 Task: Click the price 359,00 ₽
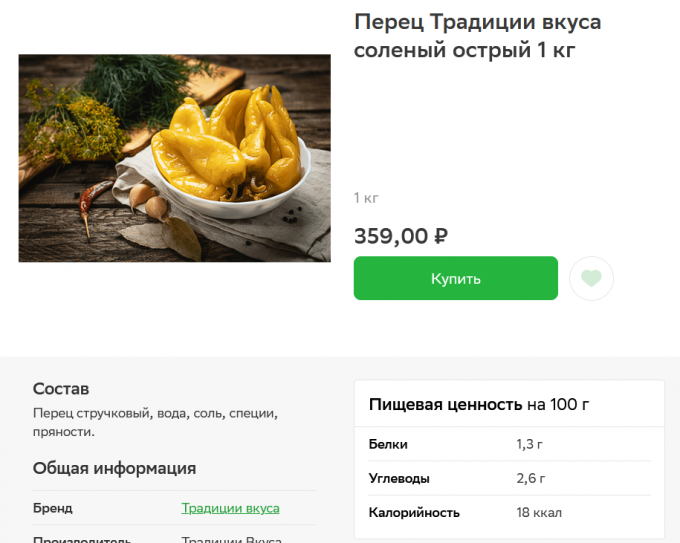400,236
